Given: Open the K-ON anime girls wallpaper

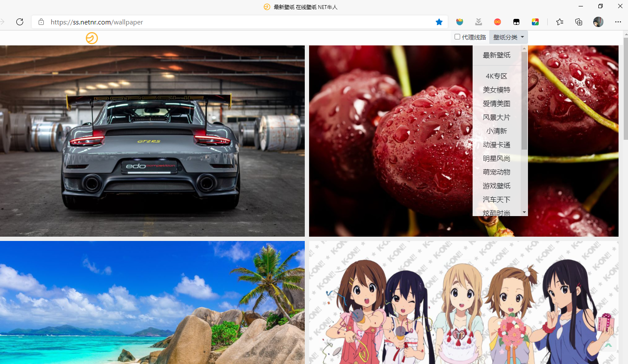Looking at the screenshot, I should tap(464, 302).
